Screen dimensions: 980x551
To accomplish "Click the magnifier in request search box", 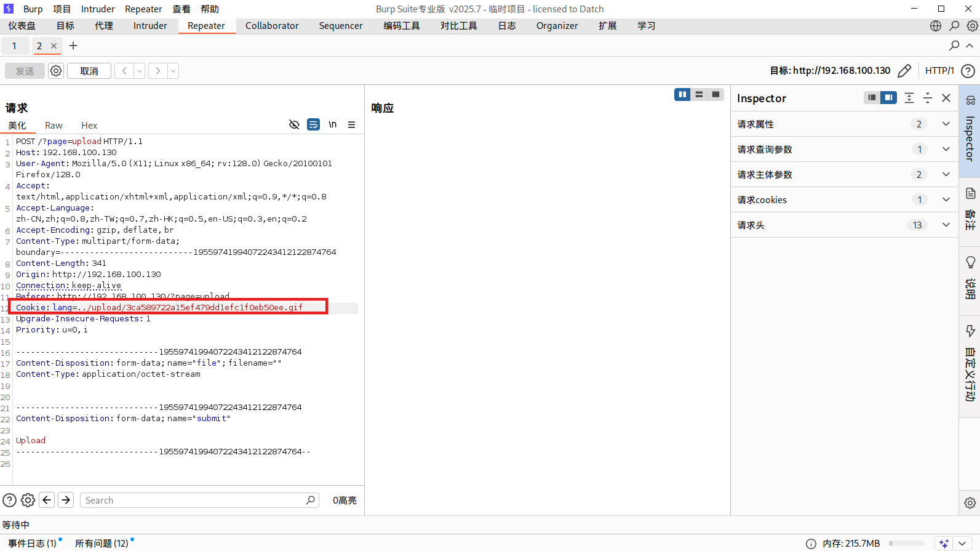I will pos(311,500).
